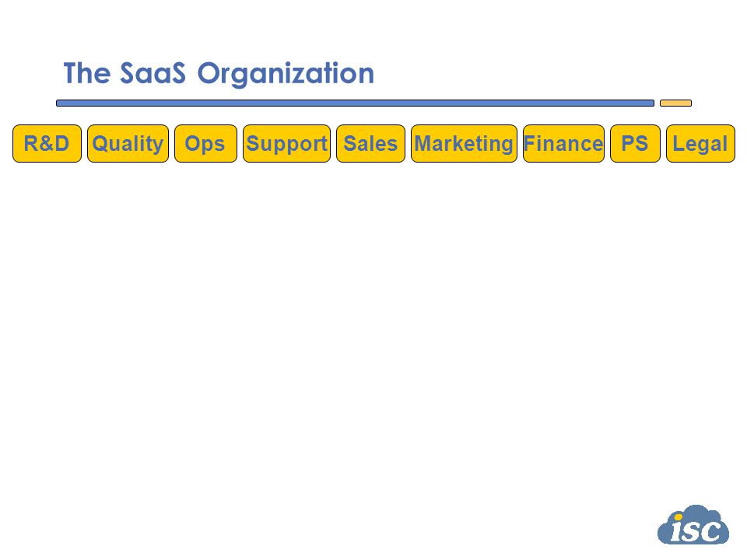
Task: Select the Legal box
Action: (x=700, y=143)
